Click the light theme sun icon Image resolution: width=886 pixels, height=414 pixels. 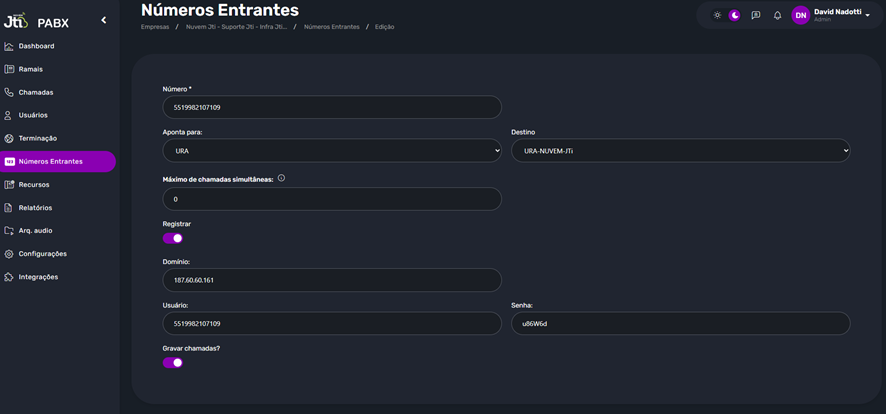[717, 15]
